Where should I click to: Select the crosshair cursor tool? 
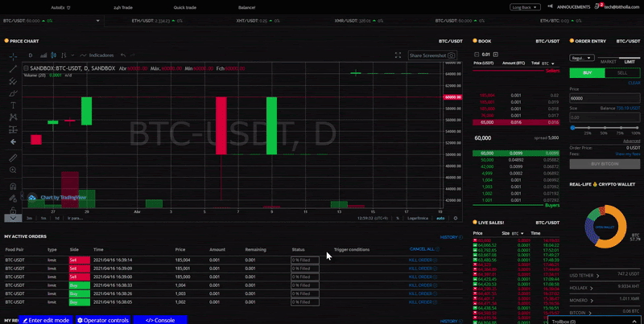pos(13,56)
